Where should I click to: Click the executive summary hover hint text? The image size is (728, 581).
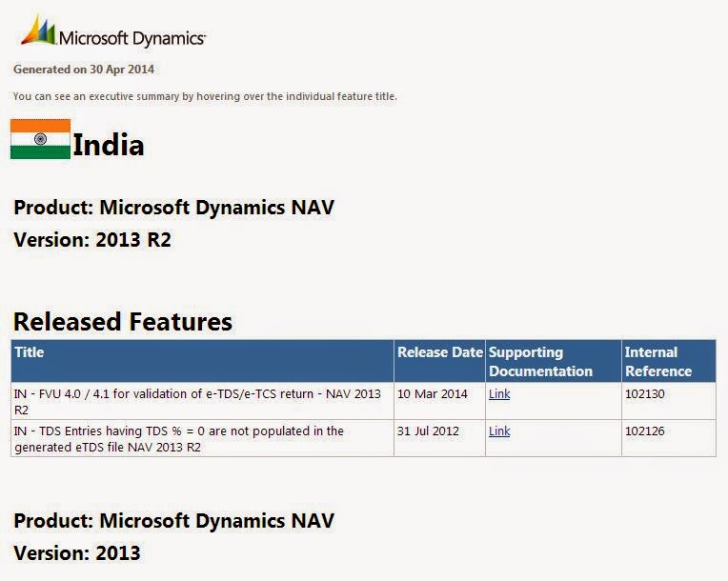pos(205,96)
